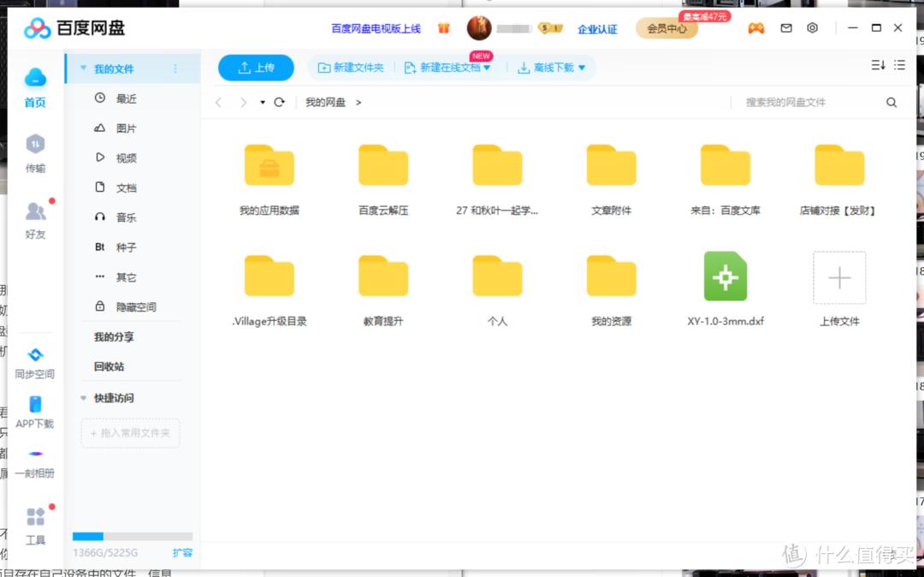Viewport: 924px width, 577px height.
Task: Toggle the list view layout icon
Action: 899,64
